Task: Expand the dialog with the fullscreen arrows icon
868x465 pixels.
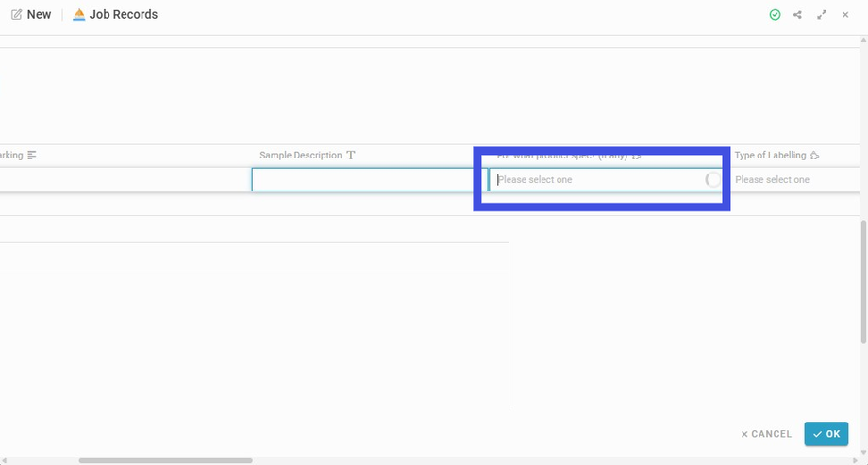Action: coord(822,15)
